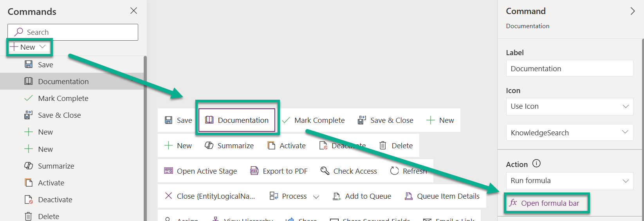Image resolution: width=644 pixels, height=221 pixels.
Task: Click the Check Access key icon
Action: tap(325, 171)
